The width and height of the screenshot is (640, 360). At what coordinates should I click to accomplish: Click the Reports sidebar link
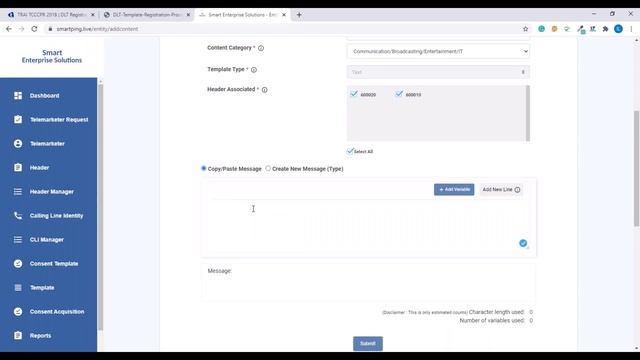pyautogui.click(x=40, y=336)
